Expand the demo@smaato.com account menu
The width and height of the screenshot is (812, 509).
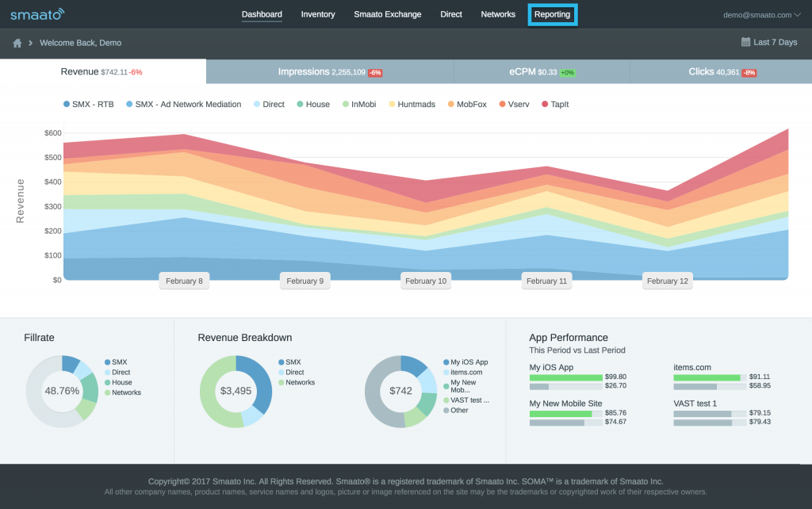coord(762,15)
